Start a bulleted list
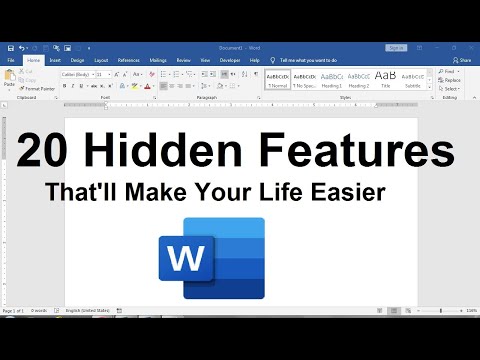The image size is (480, 360). click(x=163, y=74)
